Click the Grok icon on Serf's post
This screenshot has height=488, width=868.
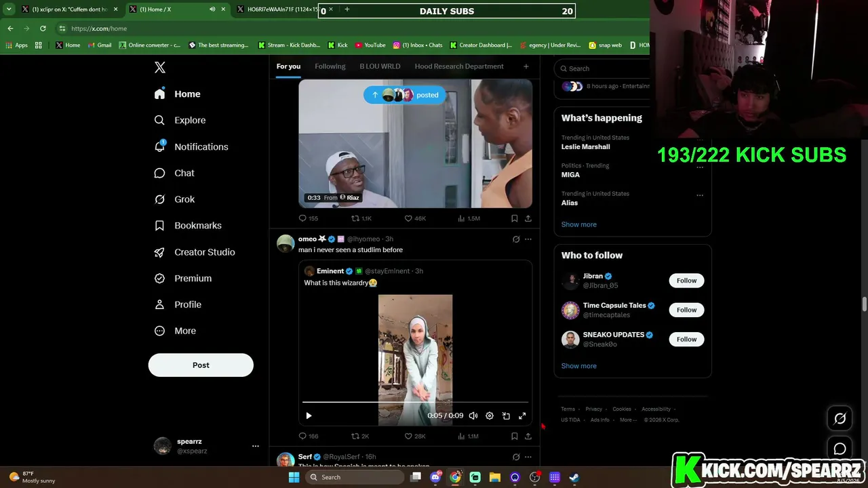point(516,457)
